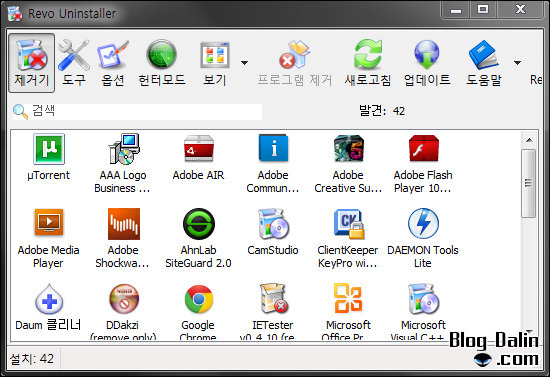Click the scrollbar up arrow

click(529, 140)
